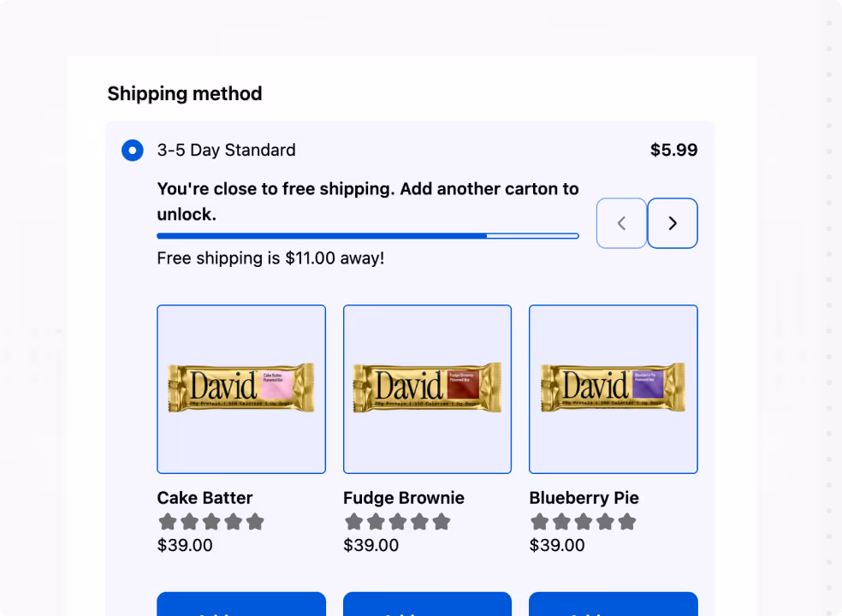Click the free shipping unlock message

[368, 201]
